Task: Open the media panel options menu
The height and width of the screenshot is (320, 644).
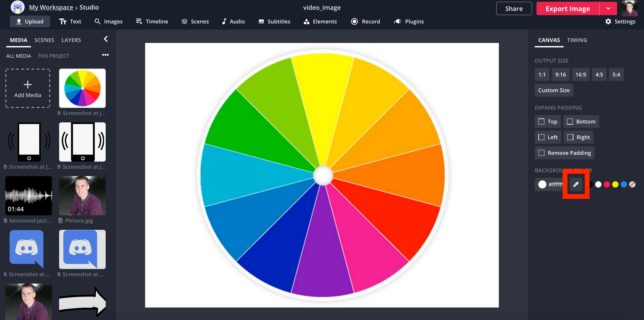Action: pos(105,55)
